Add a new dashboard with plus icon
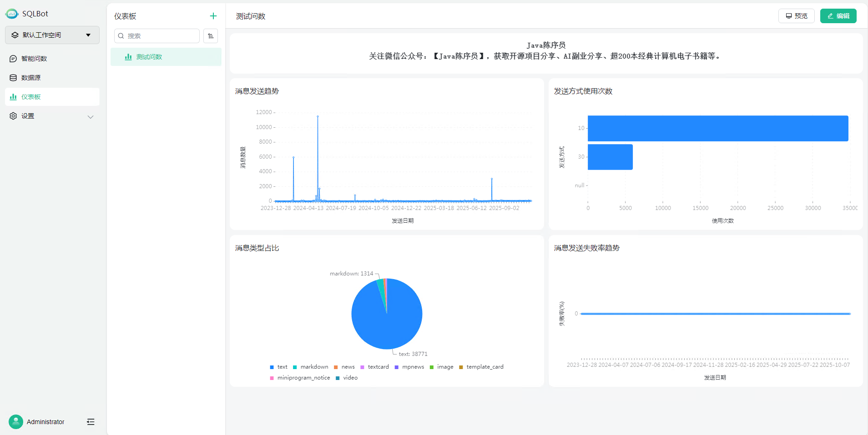This screenshot has height=435, width=868. point(213,16)
